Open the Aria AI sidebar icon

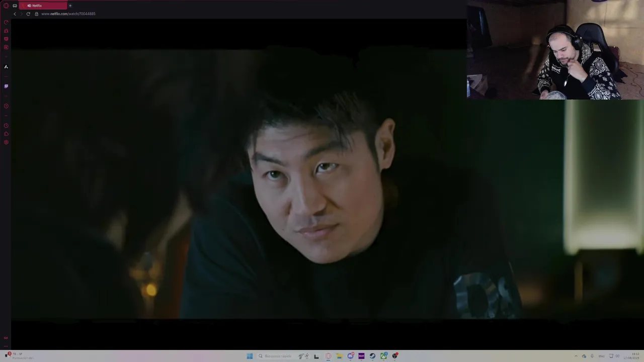pos(6,66)
